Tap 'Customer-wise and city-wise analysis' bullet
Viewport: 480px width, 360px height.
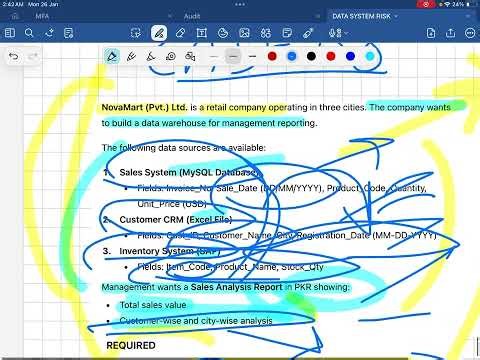coord(196,321)
